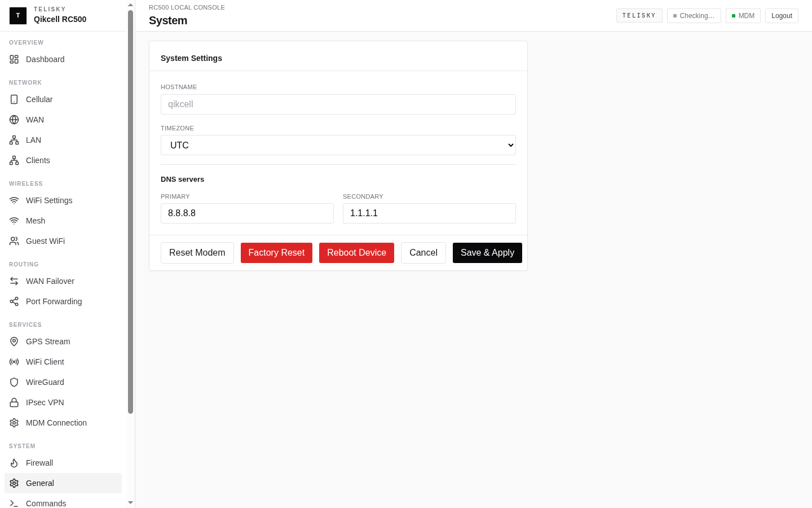Screen dimensions: 812x508
Task: Navigate to WAN Failover
Action: (x=63, y=281)
